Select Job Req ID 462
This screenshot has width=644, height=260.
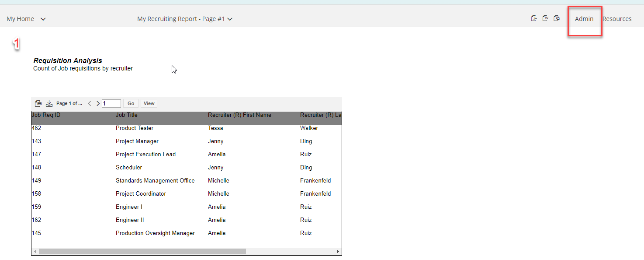pyautogui.click(x=36, y=128)
